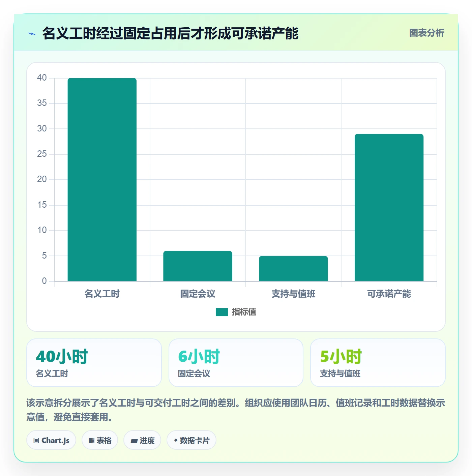Click the y-axis value 25
472x476 pixels.
pos(42,154)
